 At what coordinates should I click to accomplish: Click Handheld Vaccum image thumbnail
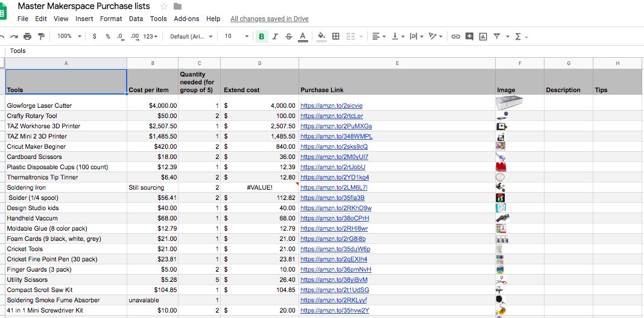coord(502,218)
